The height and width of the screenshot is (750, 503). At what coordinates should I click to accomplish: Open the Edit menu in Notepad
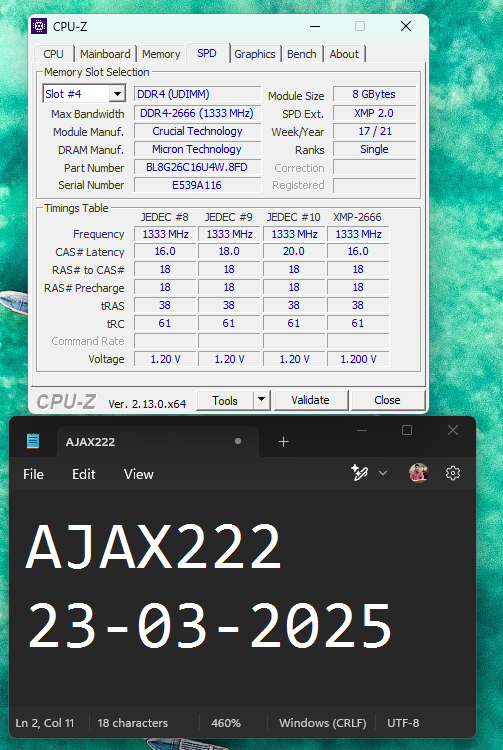(x=84, y=474)
